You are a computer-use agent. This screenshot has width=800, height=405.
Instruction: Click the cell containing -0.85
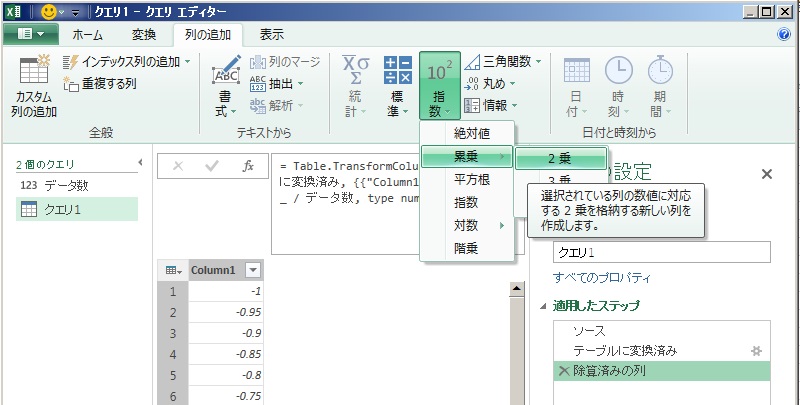[x=226, y=354]
